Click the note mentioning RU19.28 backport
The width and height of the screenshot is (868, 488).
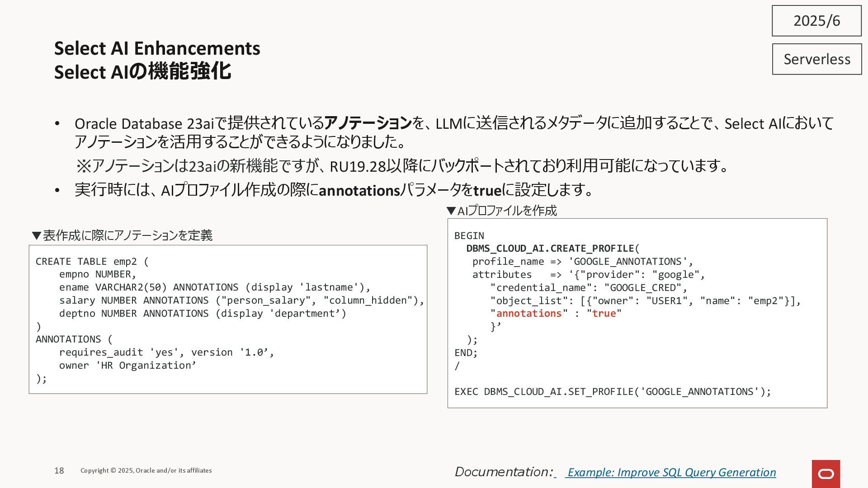[402, 166]
